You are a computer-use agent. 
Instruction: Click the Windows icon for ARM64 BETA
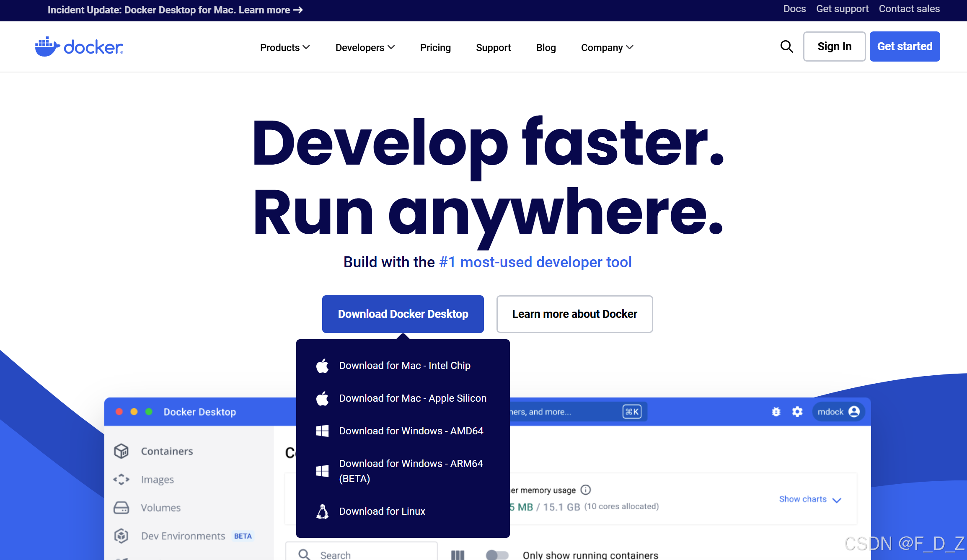tap(322, 471)
